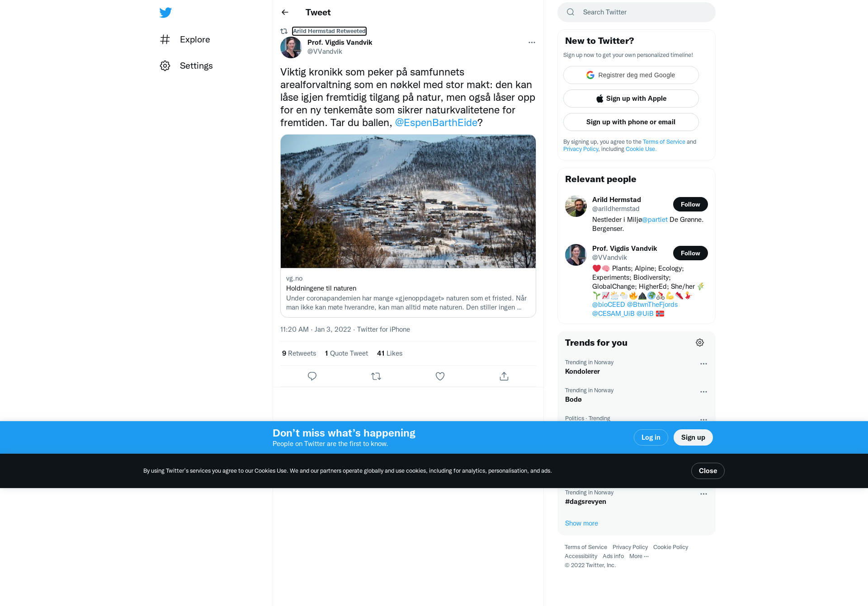The height and width of the screenshot is (606, 868).
Task: Open the vg.no article image
Action: [408, 202]
